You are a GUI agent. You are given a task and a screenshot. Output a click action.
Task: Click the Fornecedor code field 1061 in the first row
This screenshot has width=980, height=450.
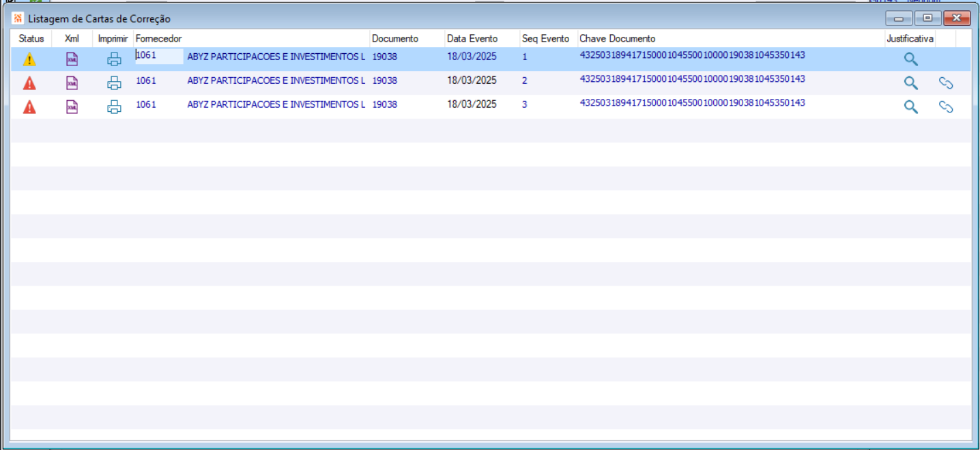(x=159, y=56)
